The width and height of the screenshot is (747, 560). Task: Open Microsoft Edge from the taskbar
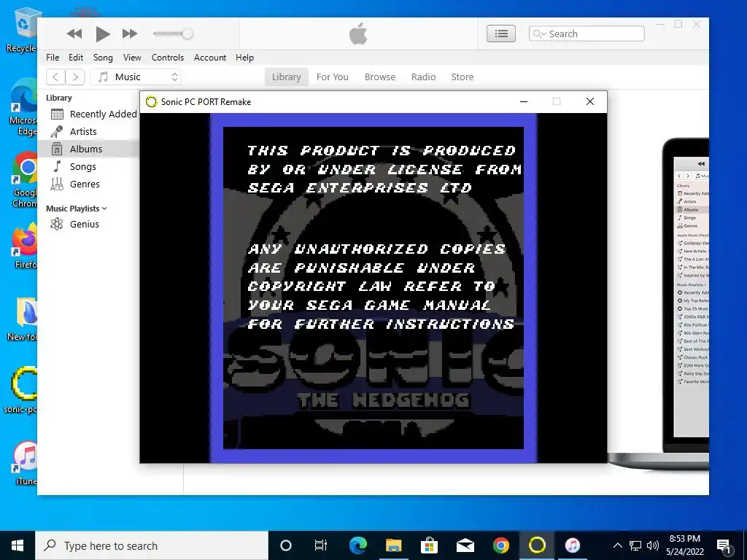[358, 545]
